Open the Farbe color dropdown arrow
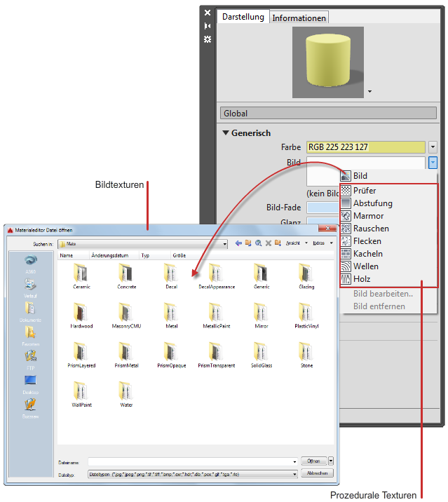 (433, 147)
